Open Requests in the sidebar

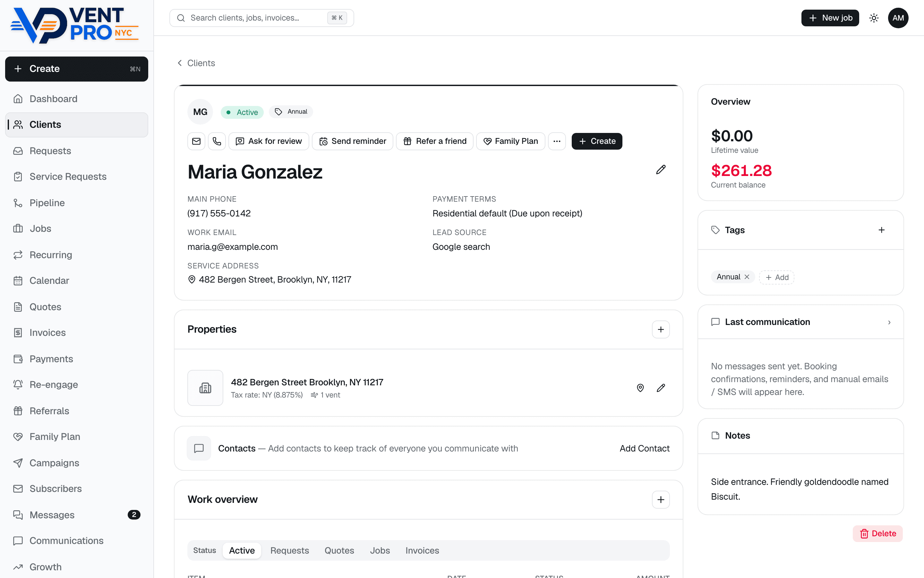coord(76,151)
